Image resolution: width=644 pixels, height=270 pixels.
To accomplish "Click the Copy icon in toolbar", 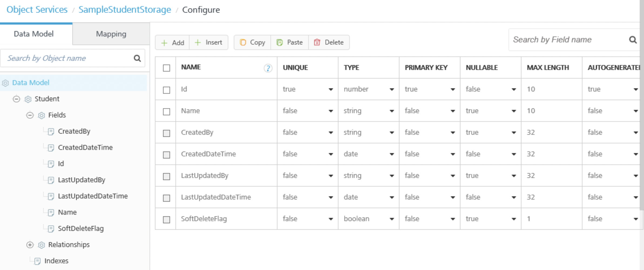I will (x=243, y=42).
